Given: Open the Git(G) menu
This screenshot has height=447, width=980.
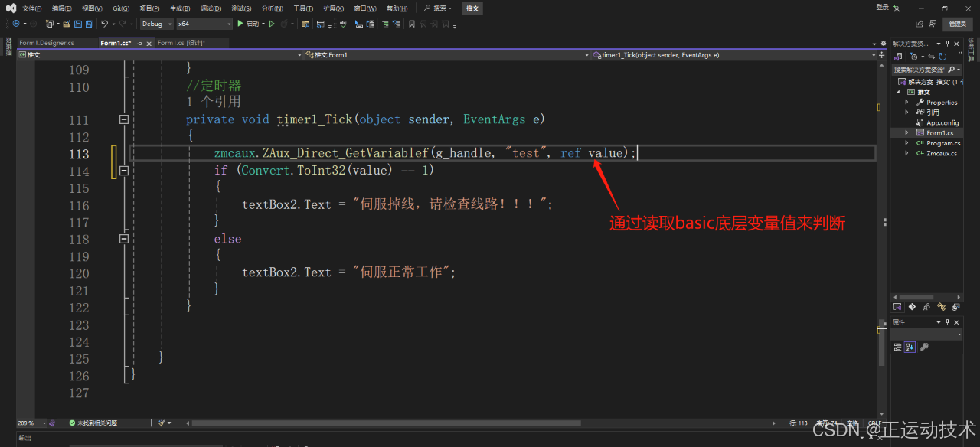Looking at the screenshot, I should [121, 8].
